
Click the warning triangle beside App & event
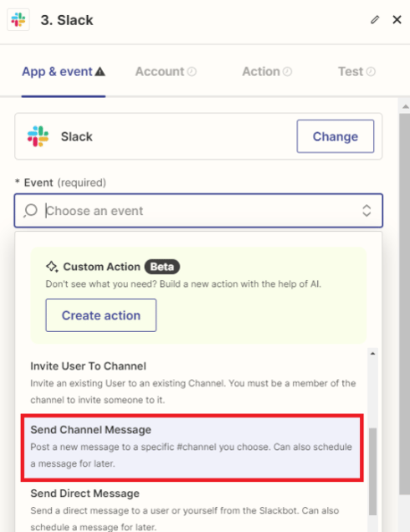click(x=100, y=72)
